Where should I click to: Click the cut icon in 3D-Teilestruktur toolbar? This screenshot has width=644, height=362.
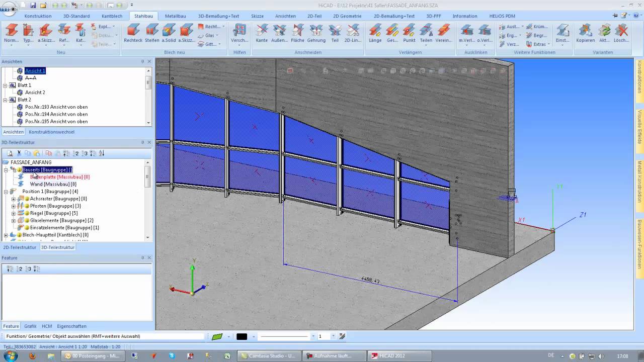[x=19, y=153]
